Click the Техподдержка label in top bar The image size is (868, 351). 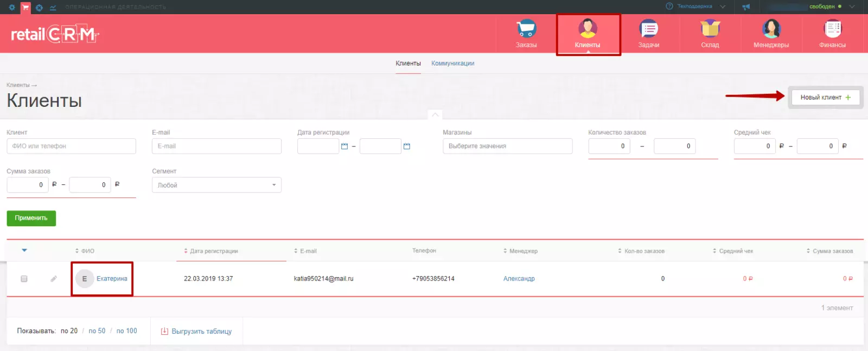(694, 7)
